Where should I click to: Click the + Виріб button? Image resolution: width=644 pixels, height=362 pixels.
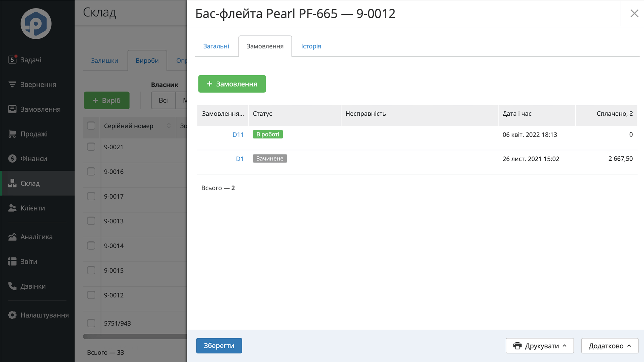click(107, 100)
